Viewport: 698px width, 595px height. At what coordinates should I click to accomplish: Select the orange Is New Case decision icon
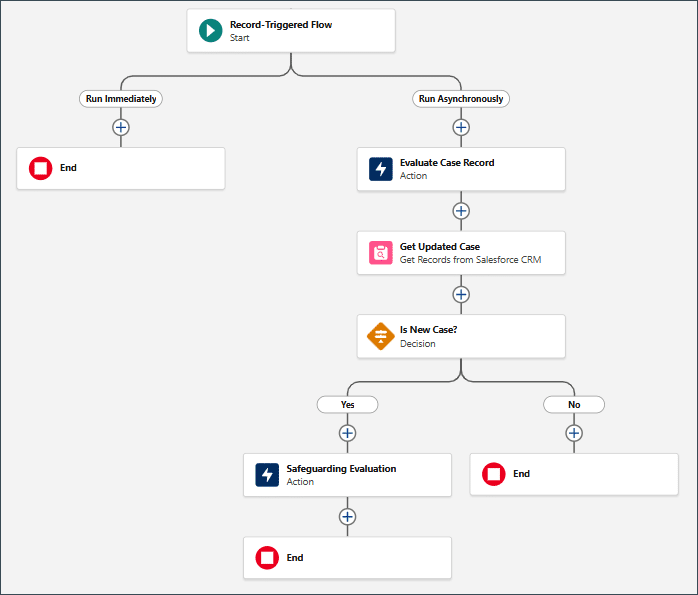381,336
